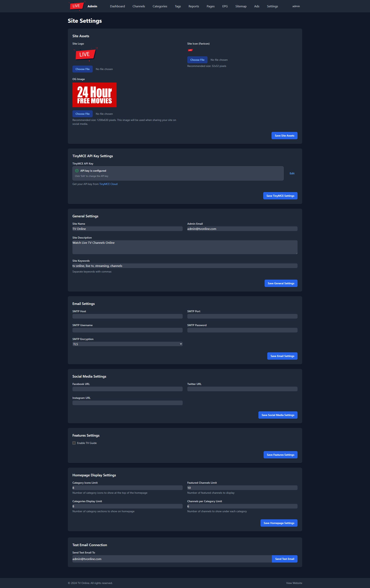
Task: Open the TinyMCE Cloud link
Action: click(x=108, y=184)
